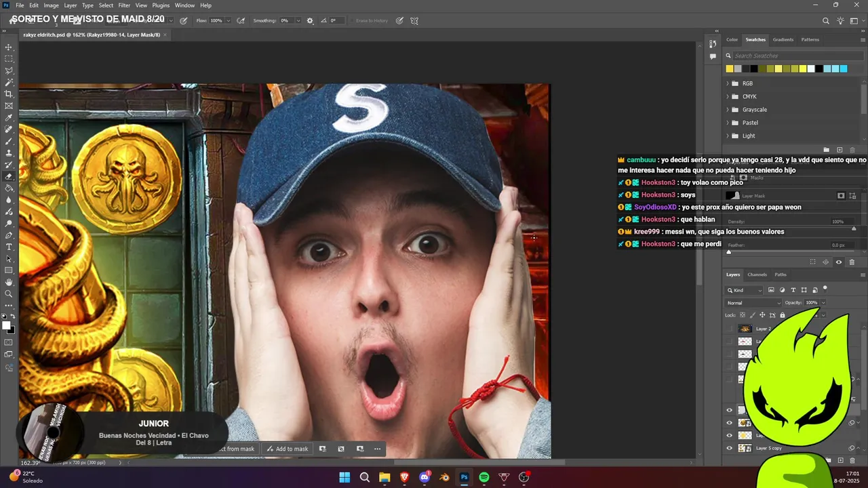
Task: Open the Flow percentage dropdown
Action: click(x=228, y=21)
